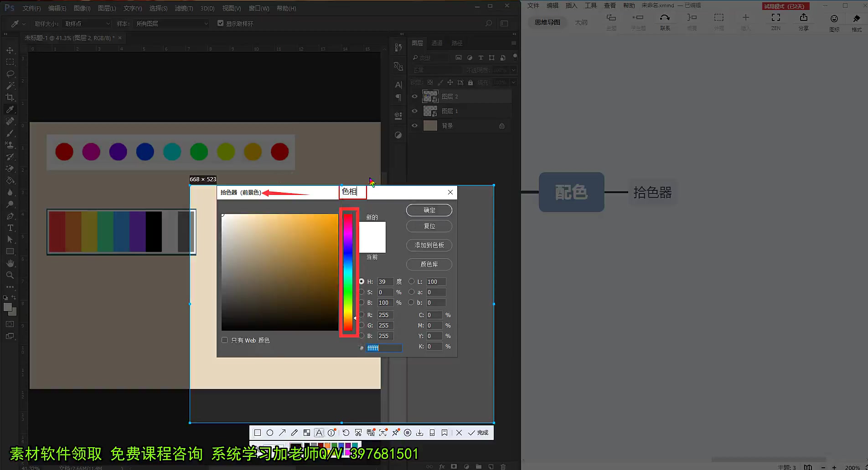Open the 插入 menu in XMind

pos(571,5)
